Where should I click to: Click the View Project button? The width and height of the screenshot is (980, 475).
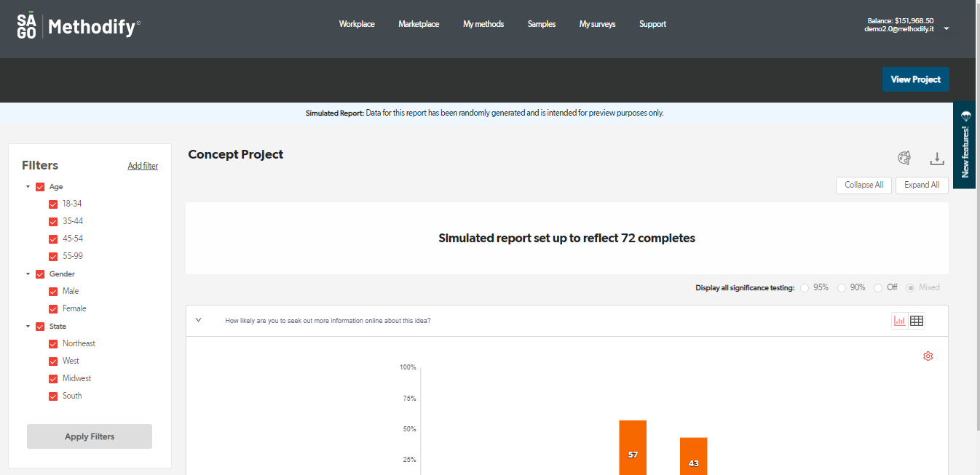[915, 79]
